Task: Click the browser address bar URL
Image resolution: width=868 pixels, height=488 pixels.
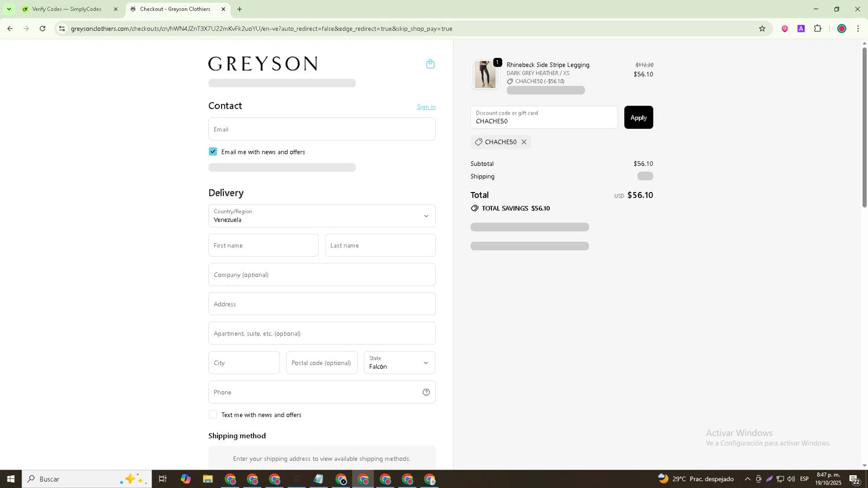Action: pos(262,28)
